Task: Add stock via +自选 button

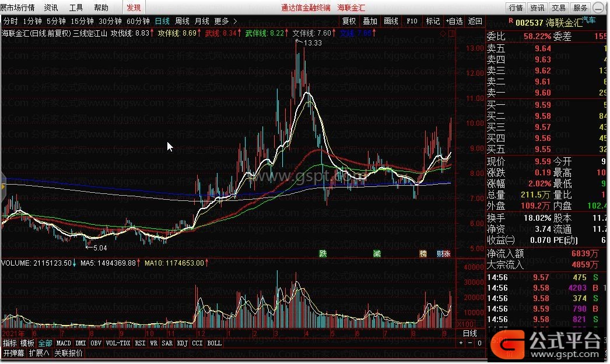Action: 454,21
